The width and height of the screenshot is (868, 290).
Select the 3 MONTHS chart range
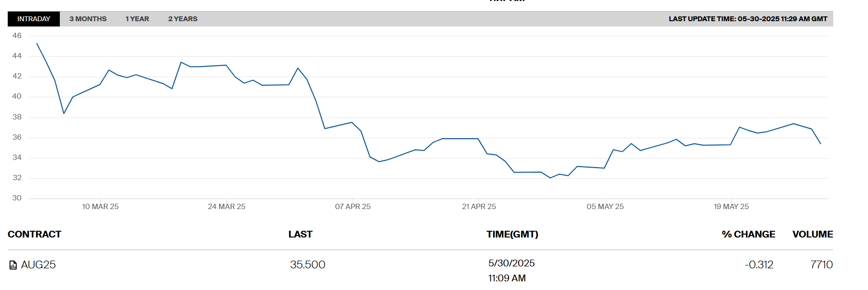tap(88, 19)
